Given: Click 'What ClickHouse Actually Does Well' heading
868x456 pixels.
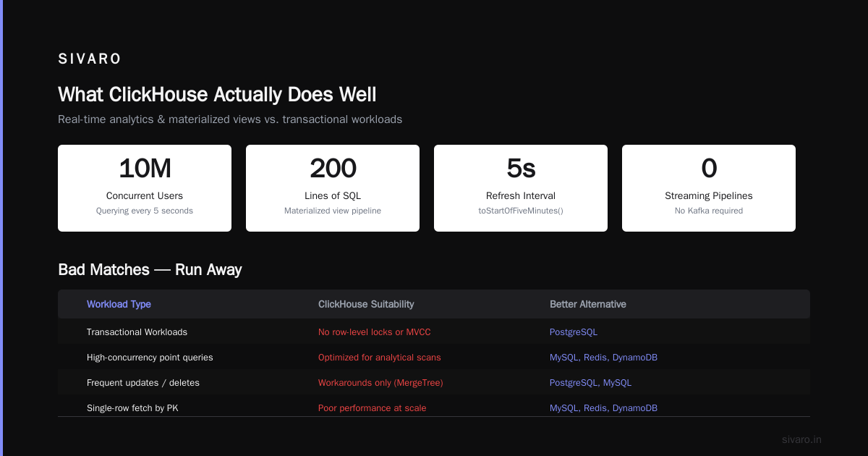Looking at the screenshot, I should pos(217,95).
